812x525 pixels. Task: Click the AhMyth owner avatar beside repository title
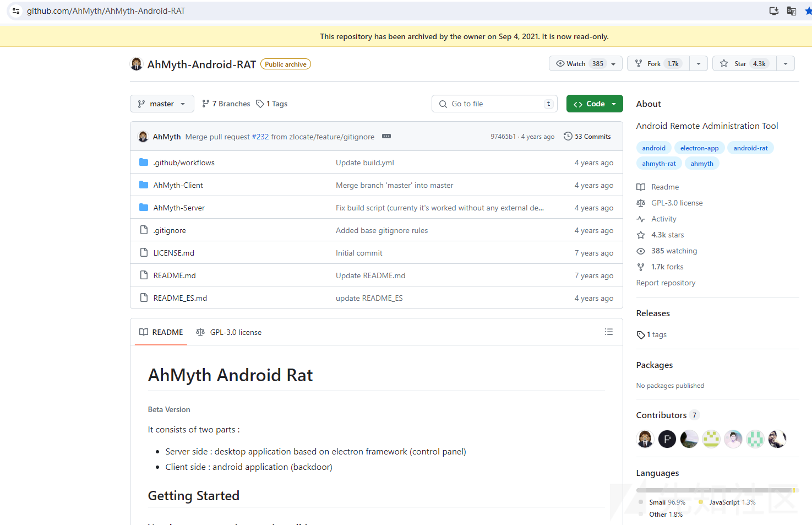coord(137,64)
